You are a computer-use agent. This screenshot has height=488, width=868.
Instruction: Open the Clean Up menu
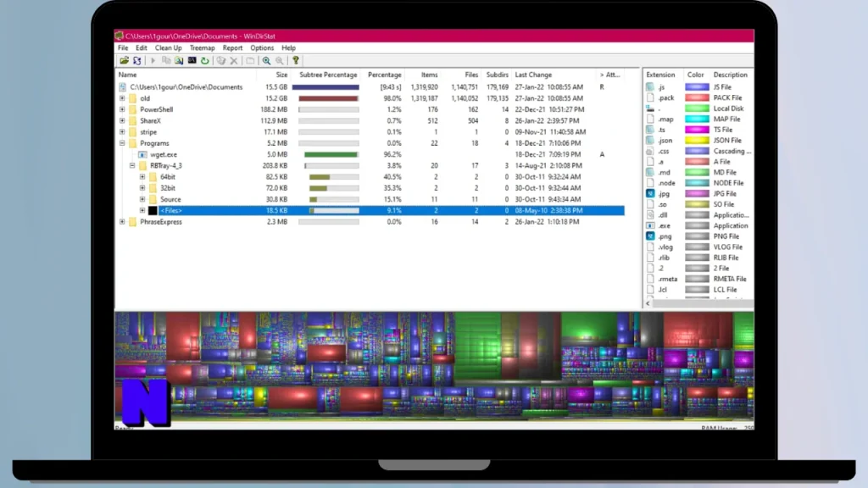tap(169, 48)
